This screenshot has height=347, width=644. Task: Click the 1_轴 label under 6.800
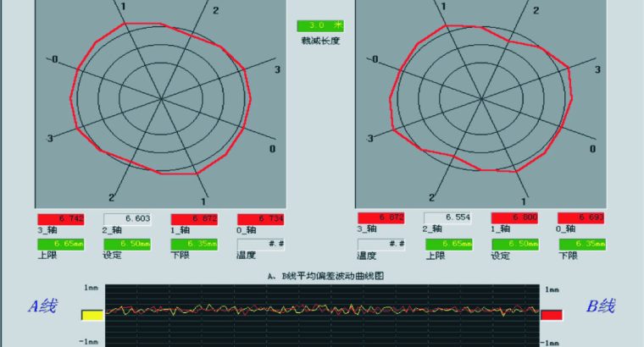[501, 229]
